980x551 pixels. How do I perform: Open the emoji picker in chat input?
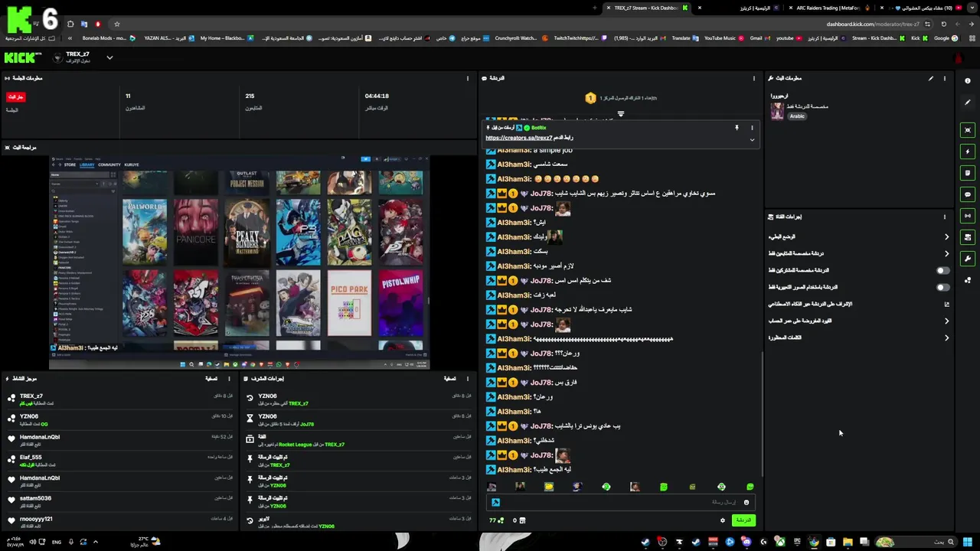746,502
